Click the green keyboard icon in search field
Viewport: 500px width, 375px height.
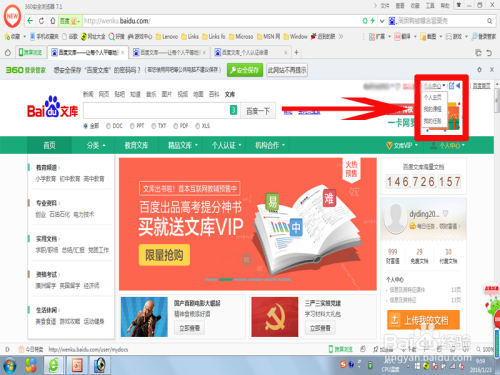tap(234, 110)
